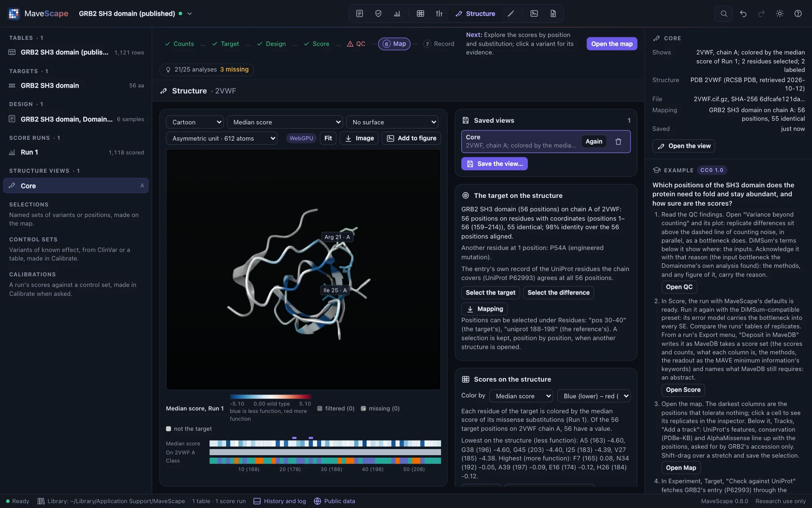The image size is (812, 508).
Task: Click the Open the map button
Action: tap(612, 44)
